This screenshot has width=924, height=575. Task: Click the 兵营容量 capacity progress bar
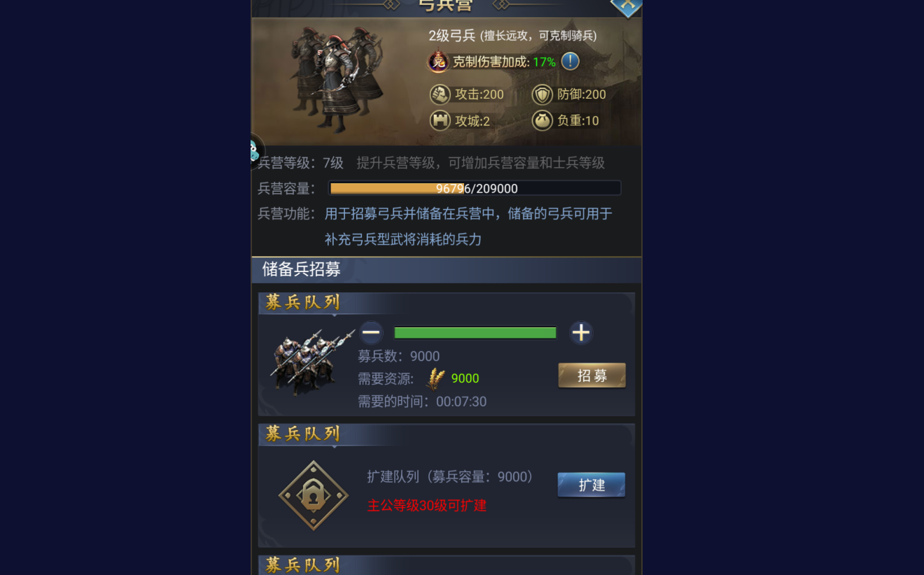(475, 188)
